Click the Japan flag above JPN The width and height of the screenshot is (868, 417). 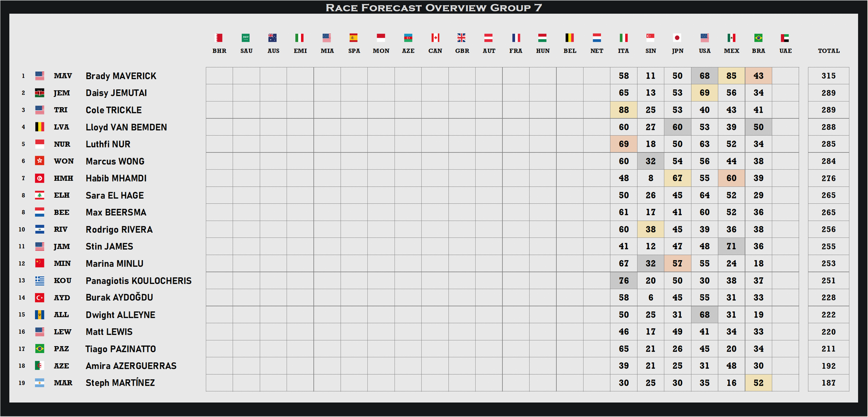[x=677, y=38]
